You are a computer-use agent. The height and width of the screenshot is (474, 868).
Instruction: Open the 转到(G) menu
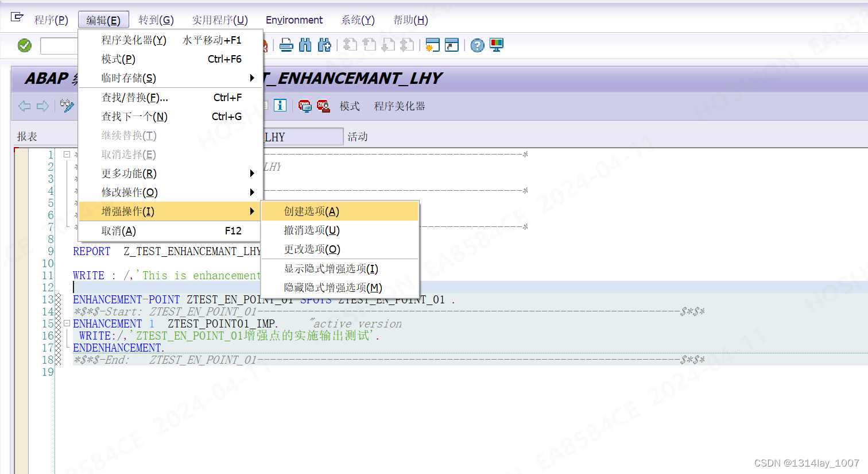tap(156, 20)
